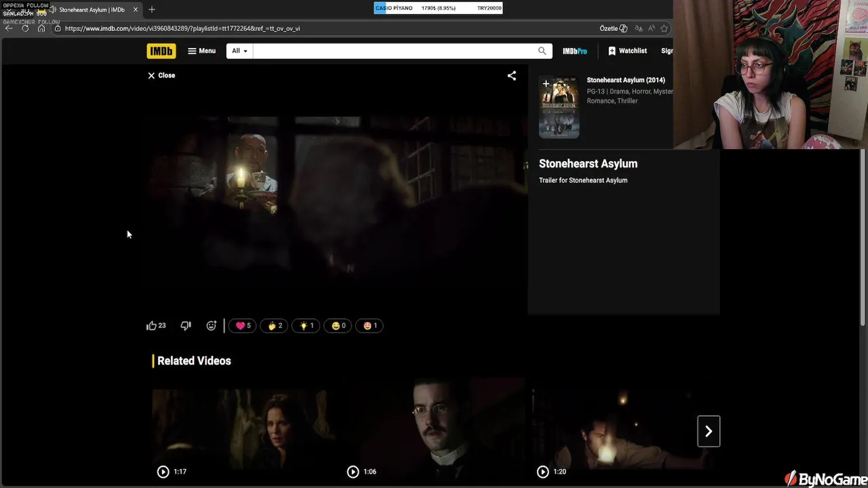Select the Stonehearst Asylum | IMDb tab
This screenshot has width=868, height=488.
point(92,9)
